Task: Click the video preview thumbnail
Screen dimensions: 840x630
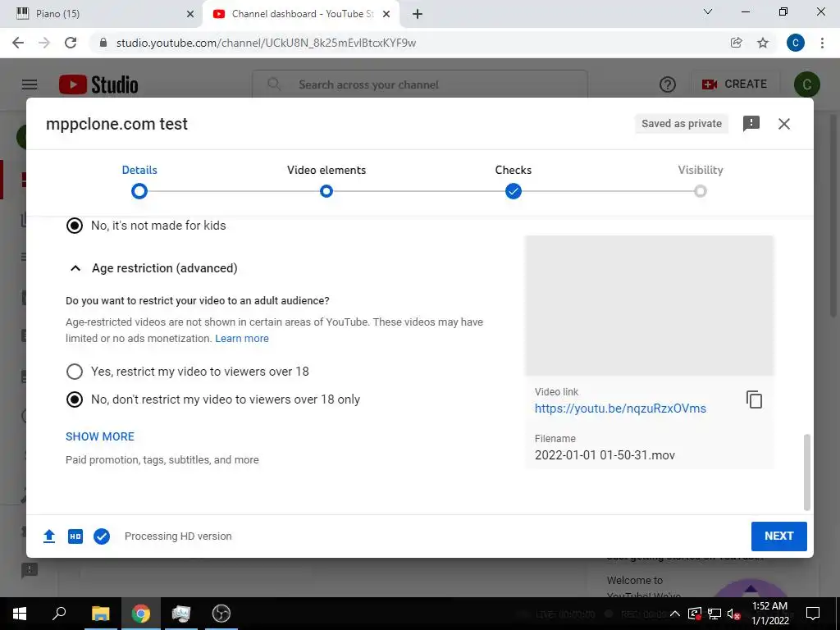Action: click(649, 305)
